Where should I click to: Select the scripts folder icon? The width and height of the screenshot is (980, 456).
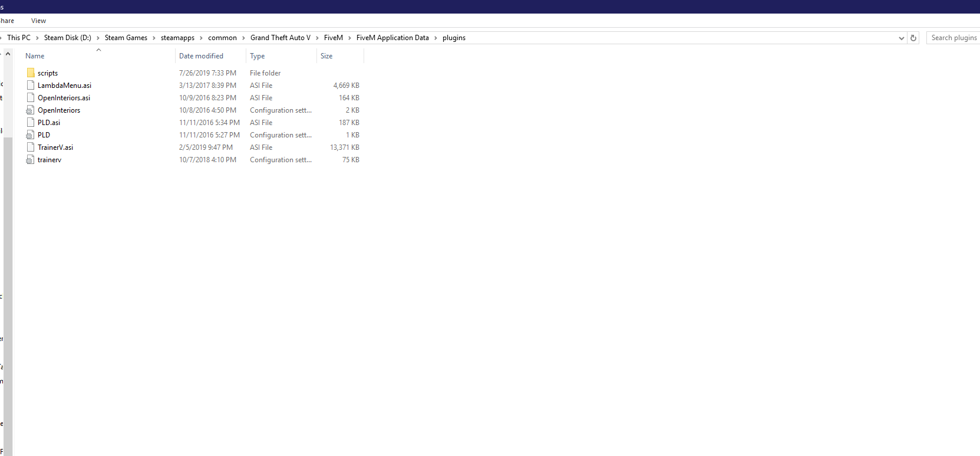click(x=31, y=73)
